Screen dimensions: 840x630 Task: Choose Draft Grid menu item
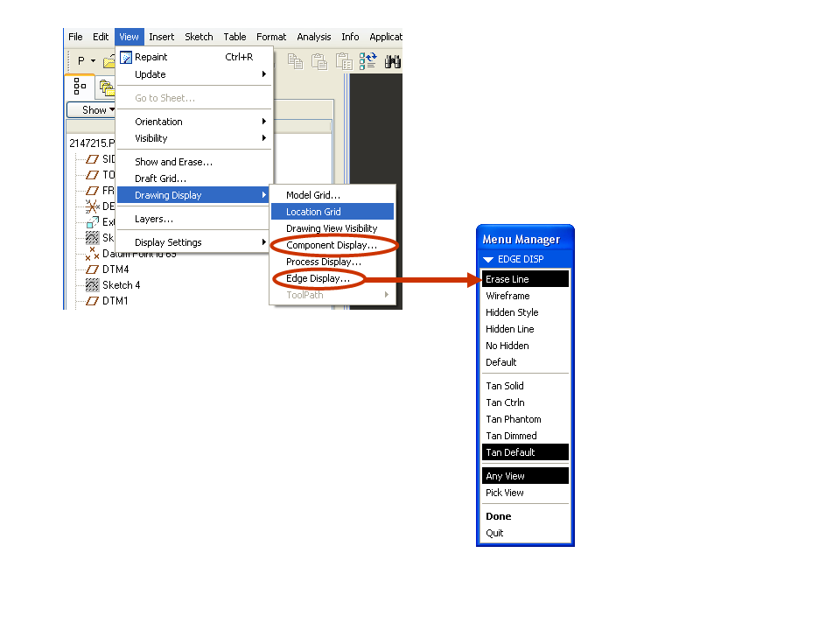(195, 178)
